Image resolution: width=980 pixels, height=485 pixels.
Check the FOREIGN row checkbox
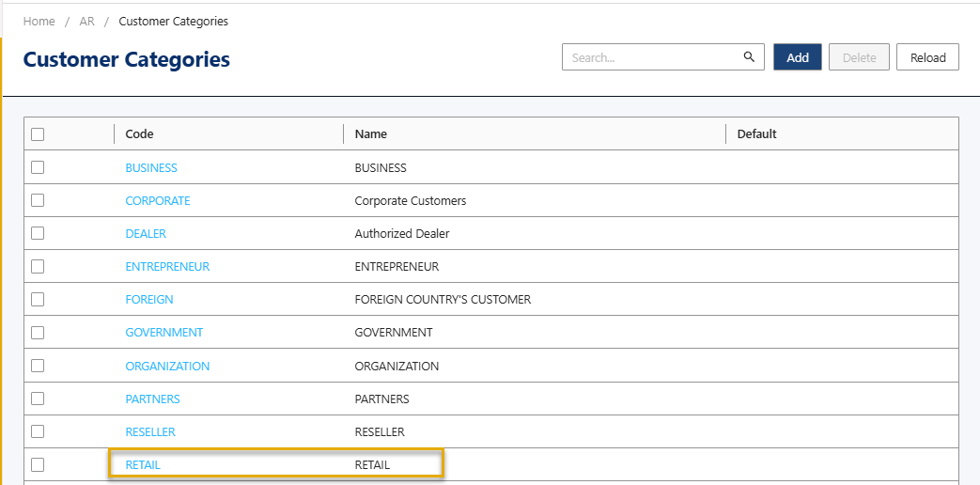point(38,300)
